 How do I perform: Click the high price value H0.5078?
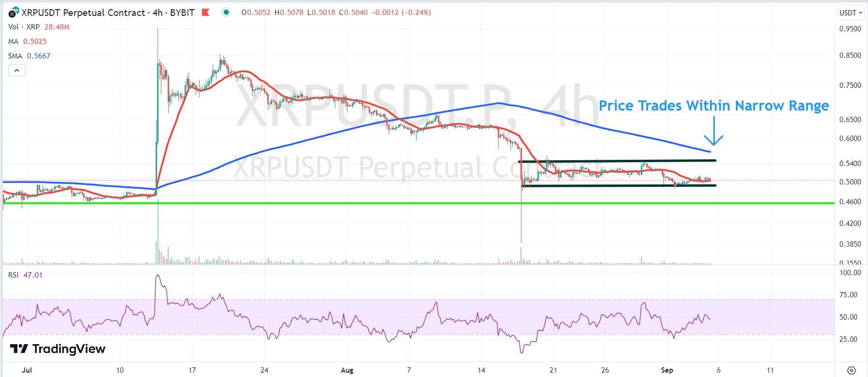[289, 13]
